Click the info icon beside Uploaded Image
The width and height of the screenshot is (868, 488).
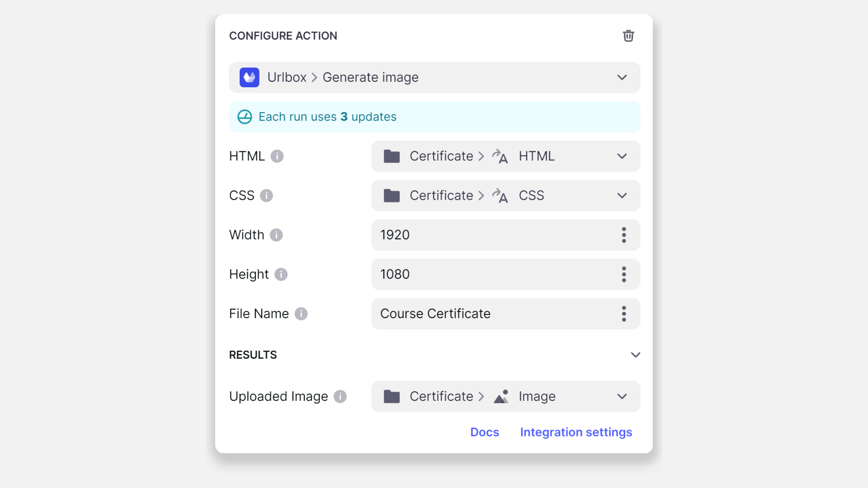point(340,396)
